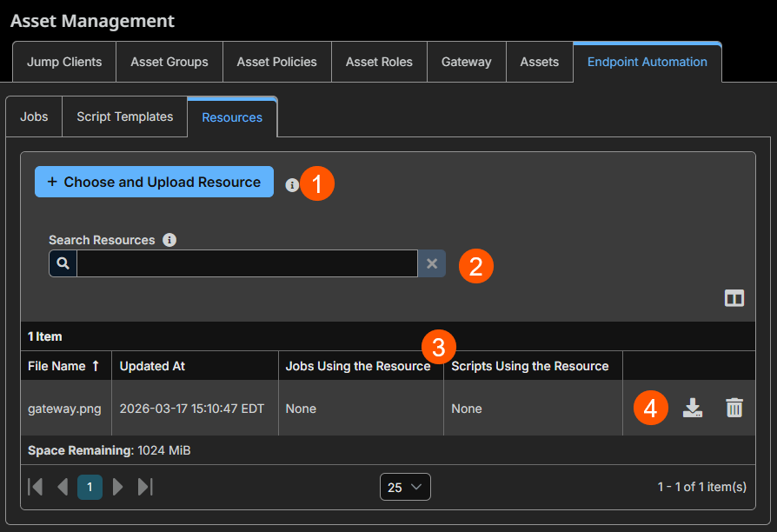Click the search magnifier icon
The image size is (777, 532).
62,263
